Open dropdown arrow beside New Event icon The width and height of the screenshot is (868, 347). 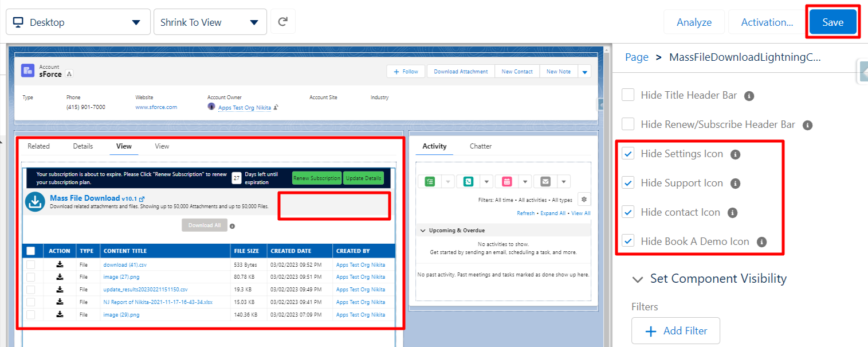coord(525,181)
